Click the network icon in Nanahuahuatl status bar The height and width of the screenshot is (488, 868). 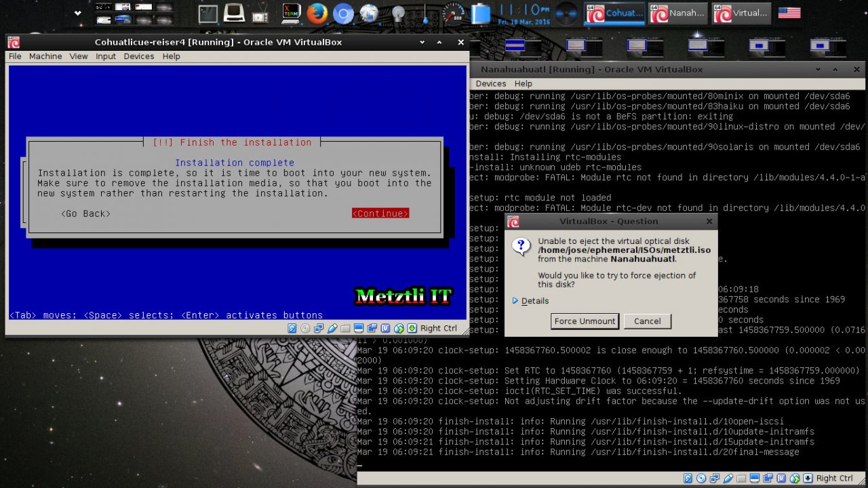click(715, 479)
